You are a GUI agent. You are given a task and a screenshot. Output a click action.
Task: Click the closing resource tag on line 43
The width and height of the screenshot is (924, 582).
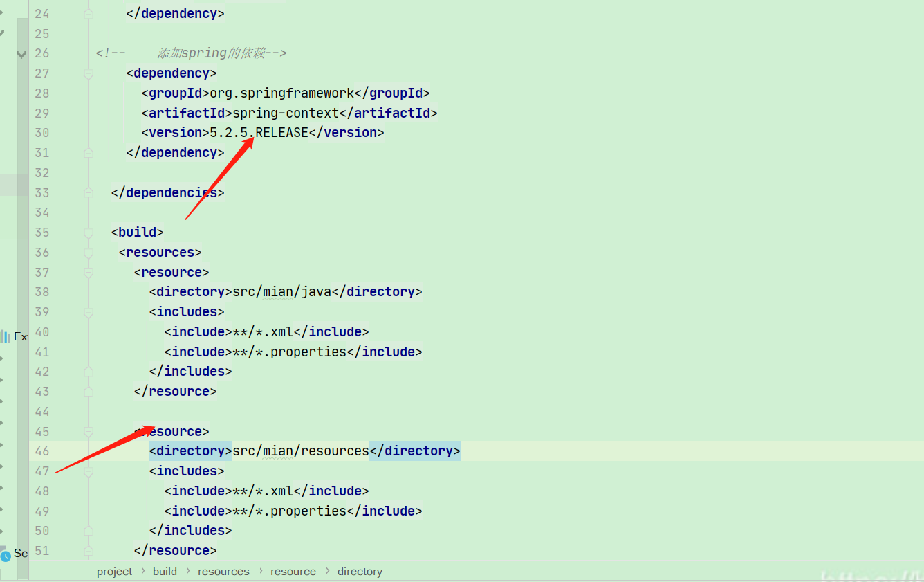(x=176, y=392)
